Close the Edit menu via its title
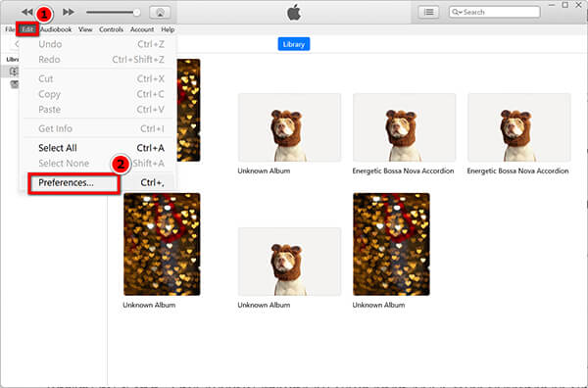Image resolution: width=588 pixels, height=388 pixels. coord(27,29)
